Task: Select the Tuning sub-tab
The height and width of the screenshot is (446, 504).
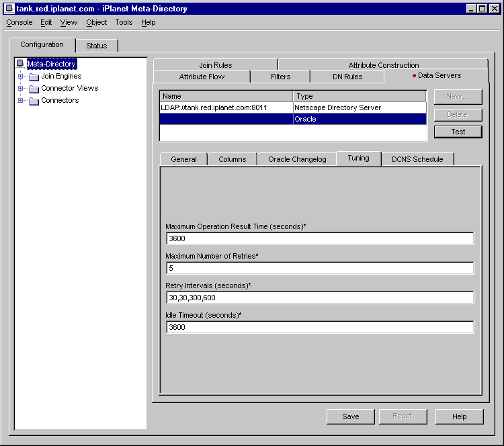Action: click(358, 158)
